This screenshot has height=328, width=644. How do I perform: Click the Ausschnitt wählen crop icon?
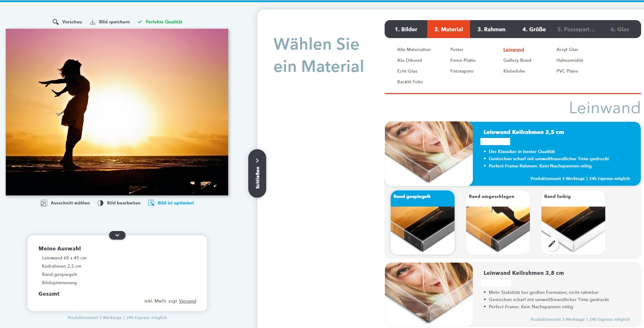pos(44,203)
